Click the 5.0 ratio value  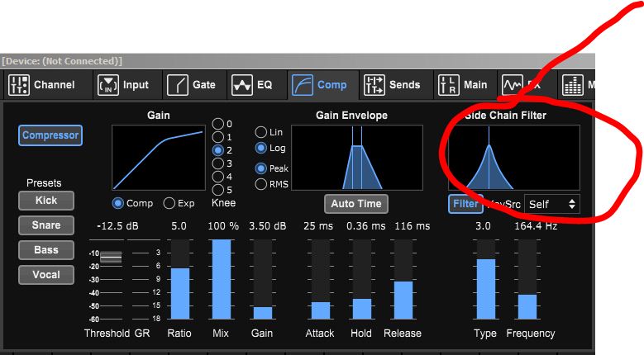[179, 226]
